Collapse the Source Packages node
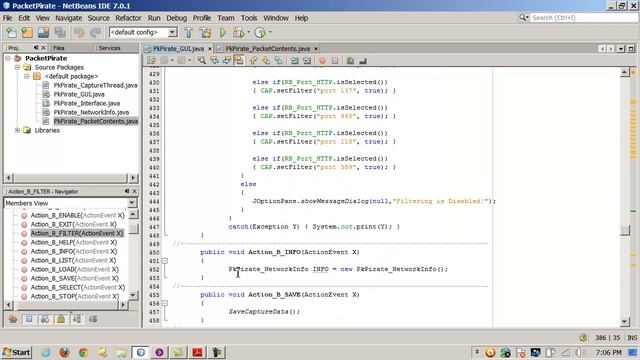The height and width of the screenshot is (360, 640). [x=17, y=67]
